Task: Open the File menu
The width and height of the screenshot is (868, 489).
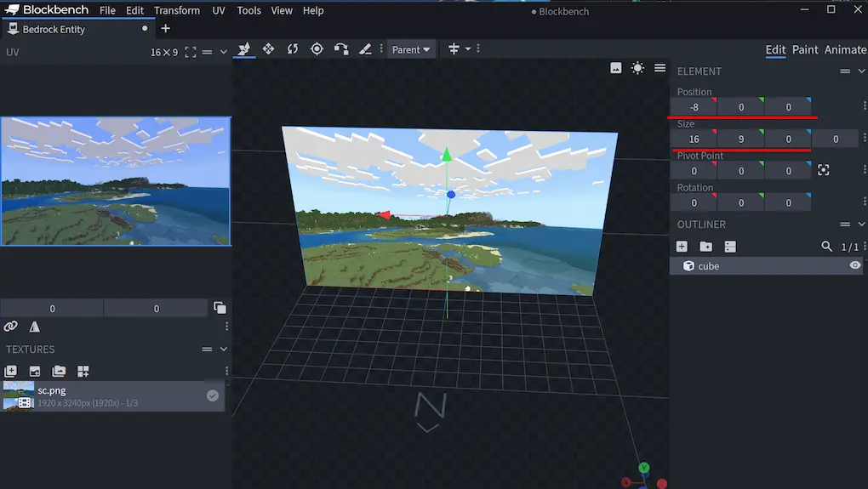Action: [107, 10]
